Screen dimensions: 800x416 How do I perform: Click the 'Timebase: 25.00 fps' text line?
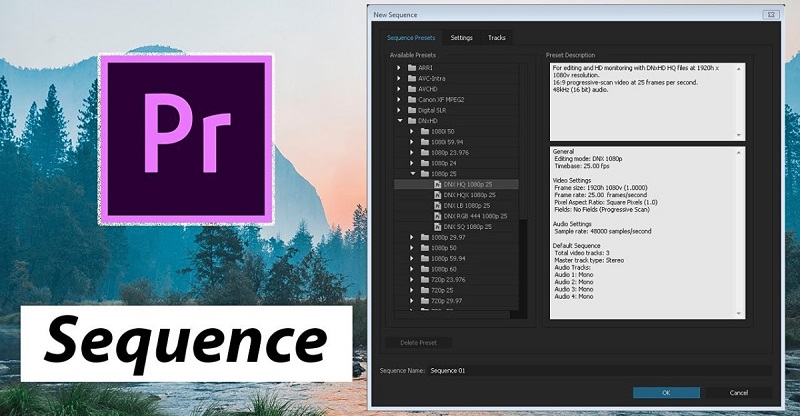pos(582,166)
